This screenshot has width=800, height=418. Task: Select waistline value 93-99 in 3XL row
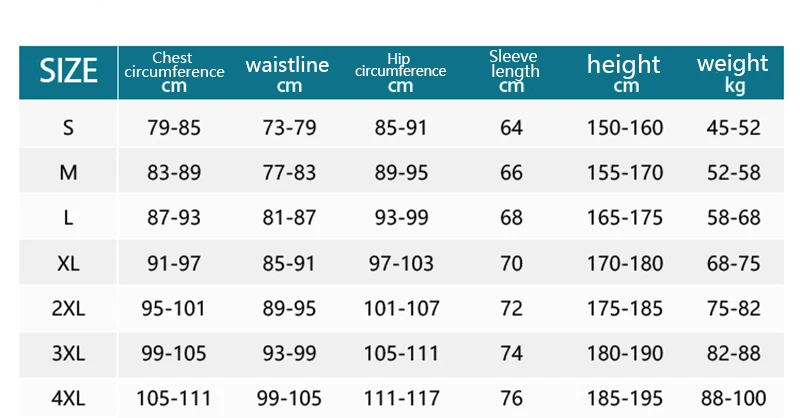coord(289,353)
